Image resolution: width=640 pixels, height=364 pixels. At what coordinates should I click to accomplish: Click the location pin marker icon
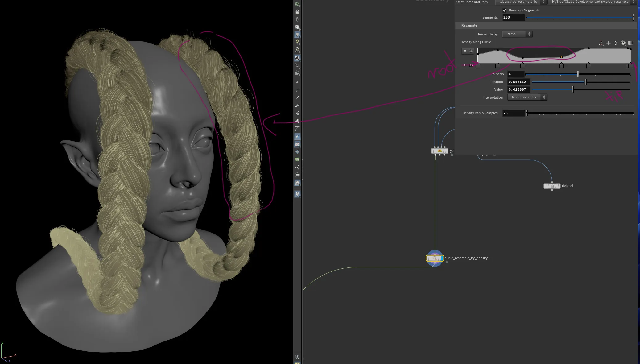pos(297,194)
